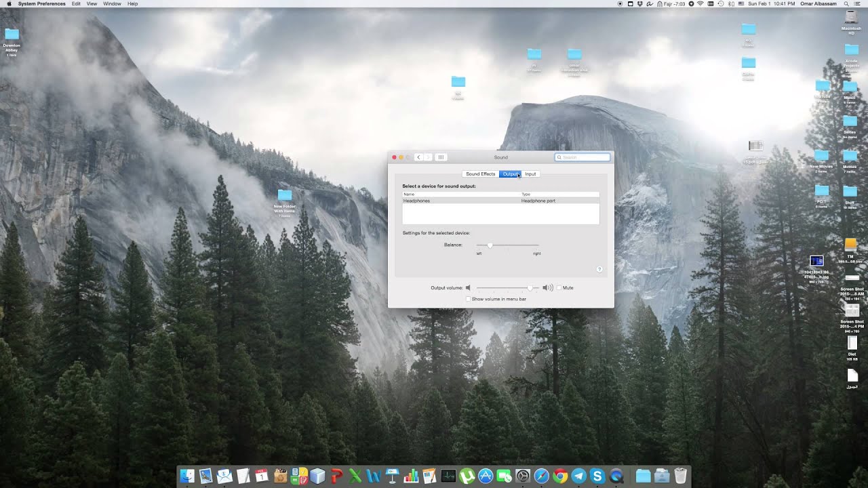Open Finder from the dock
The width and height of the screenshot is (868, 488).
click(187, 476)
